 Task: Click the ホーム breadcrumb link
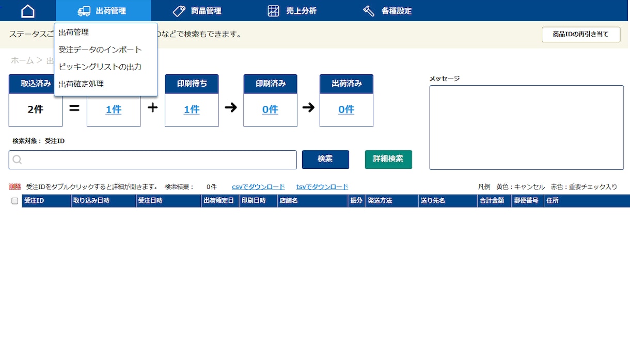(x=22, y=60)
